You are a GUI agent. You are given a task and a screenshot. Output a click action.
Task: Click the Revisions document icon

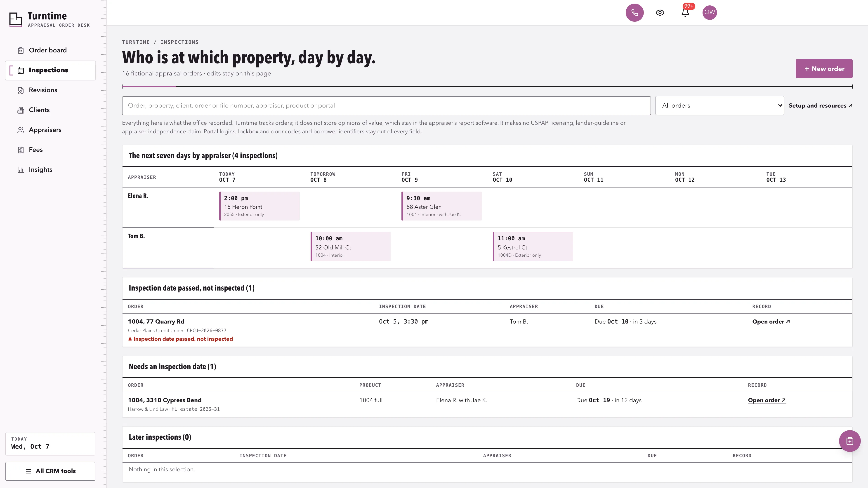tap(21, 90)
